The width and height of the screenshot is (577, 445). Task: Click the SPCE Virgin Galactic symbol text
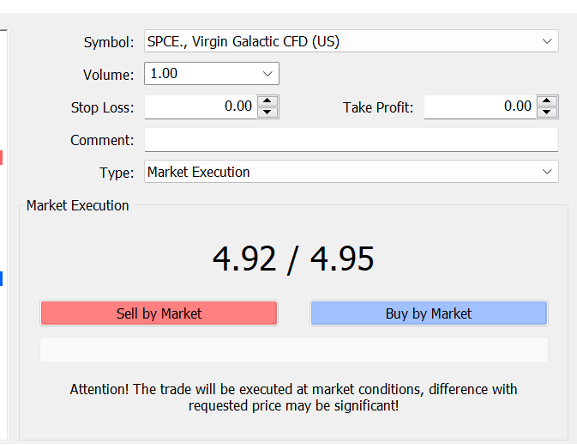click(243, 42)
